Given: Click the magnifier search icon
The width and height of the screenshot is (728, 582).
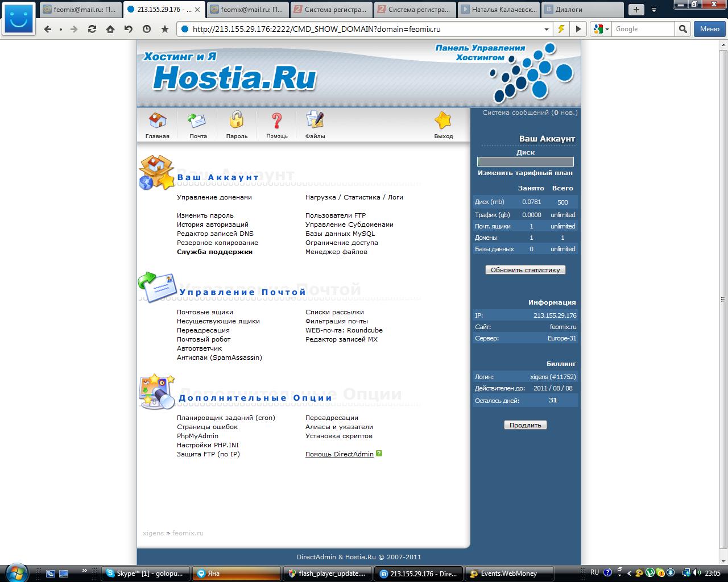Looking at the screenshot, I should point(683,29).
